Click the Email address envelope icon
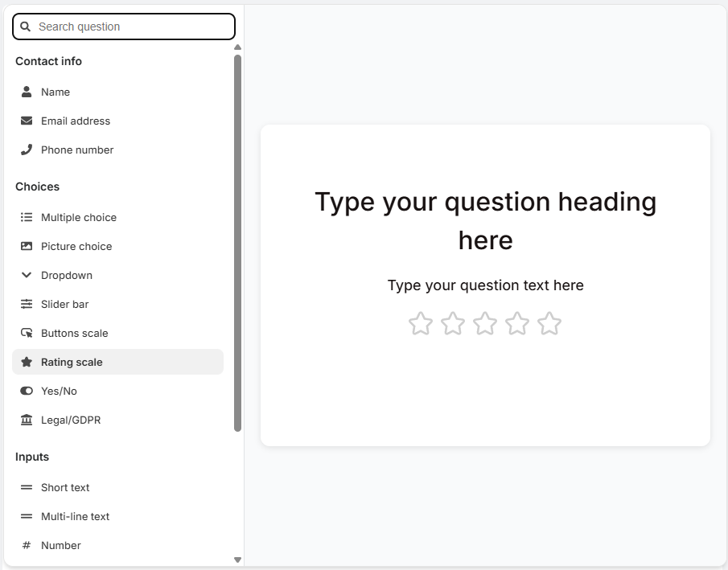This screenshot has height=570, width=728. [27, 121]
